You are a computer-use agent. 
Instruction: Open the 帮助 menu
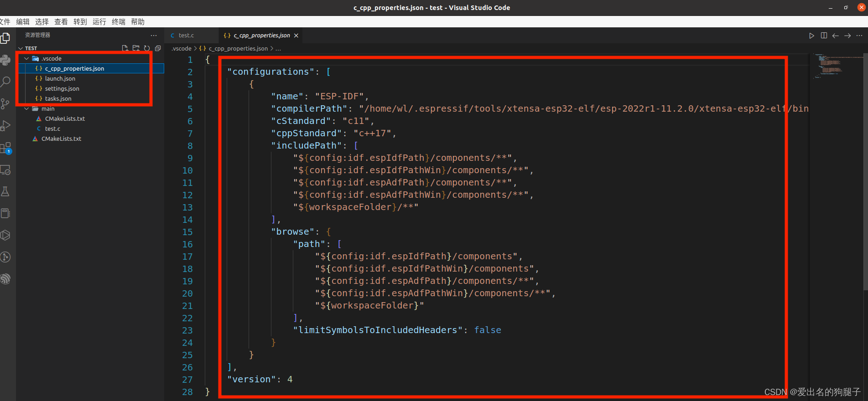click(138, 21)
